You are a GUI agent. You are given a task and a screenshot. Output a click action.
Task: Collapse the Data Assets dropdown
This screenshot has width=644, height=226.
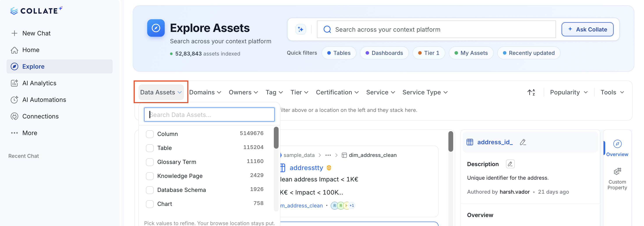(161, 92)
